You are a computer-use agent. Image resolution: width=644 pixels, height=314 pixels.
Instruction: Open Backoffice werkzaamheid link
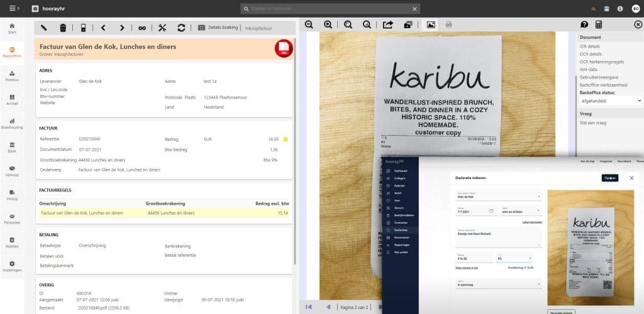point(603,85)
